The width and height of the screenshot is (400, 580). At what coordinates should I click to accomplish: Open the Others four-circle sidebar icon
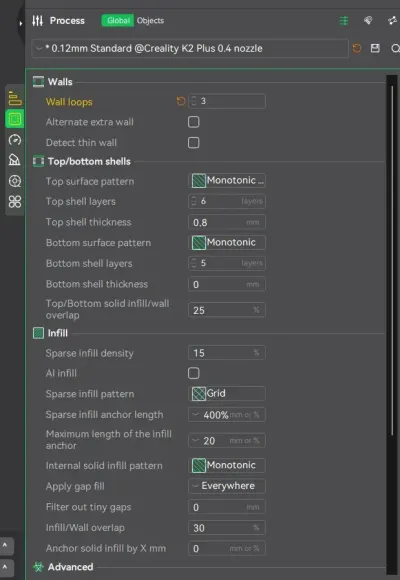(15, 202)
